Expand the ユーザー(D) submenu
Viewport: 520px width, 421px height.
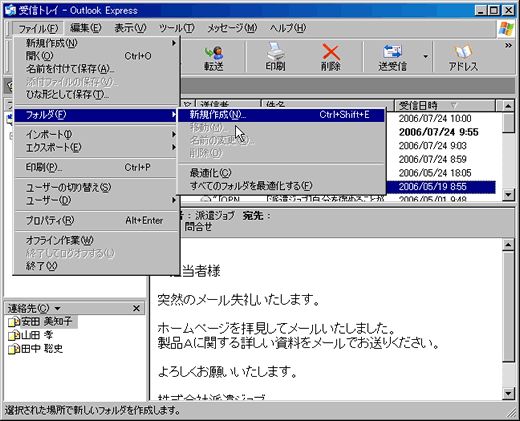pyautogui.click(x=96, y=200)
